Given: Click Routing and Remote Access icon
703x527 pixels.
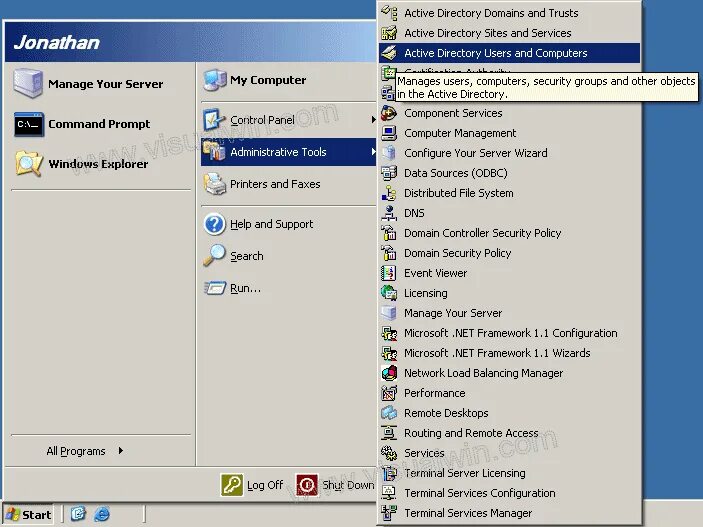Looking at the screenshot, I should pyautogui.click(x=389, y=433).
